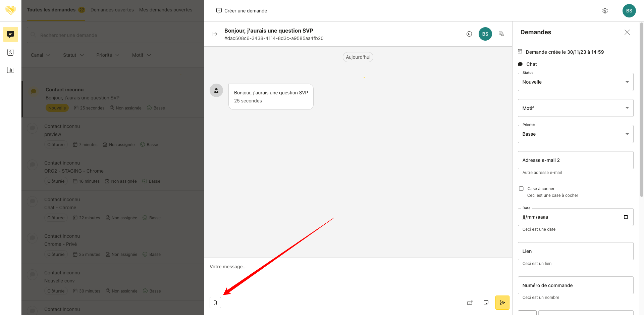Open the sticky note icon near send
The image size is (644, 315).
(x=486, y=303)
